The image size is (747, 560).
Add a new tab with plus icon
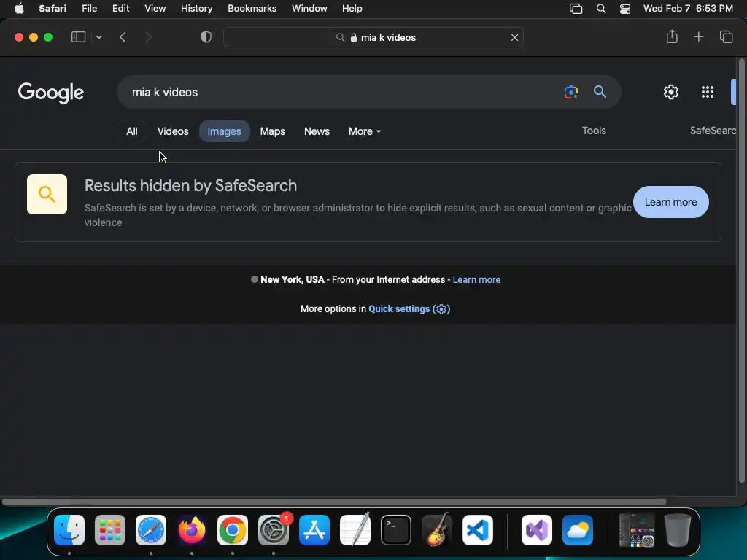pos(698,36)
